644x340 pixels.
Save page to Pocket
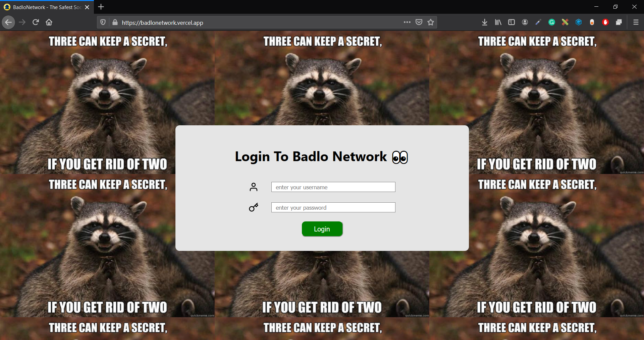[419, 22]
